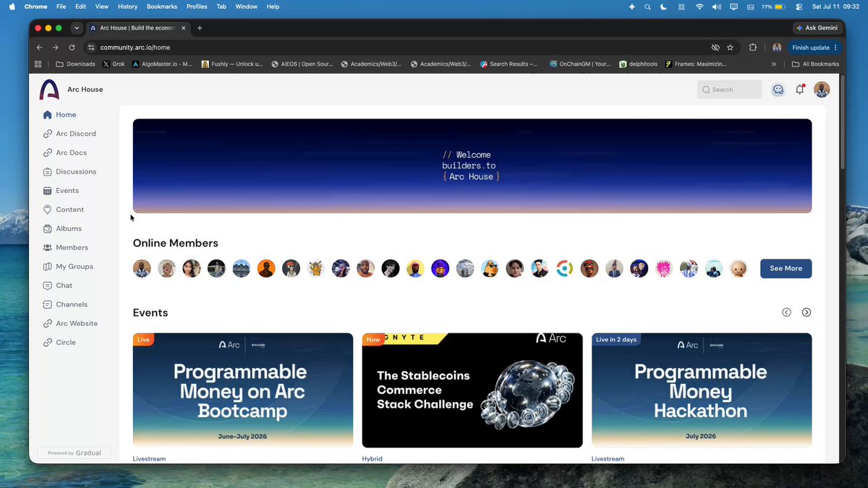Click the Arc House logo
Viewport: 868px width, 488px height.
coord(49,90)
